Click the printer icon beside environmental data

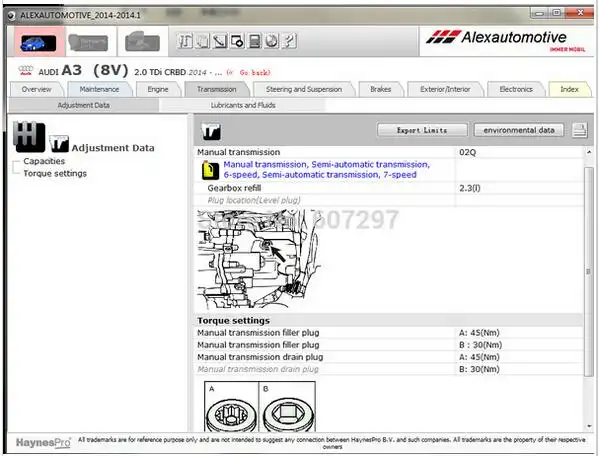click(580, 130)
